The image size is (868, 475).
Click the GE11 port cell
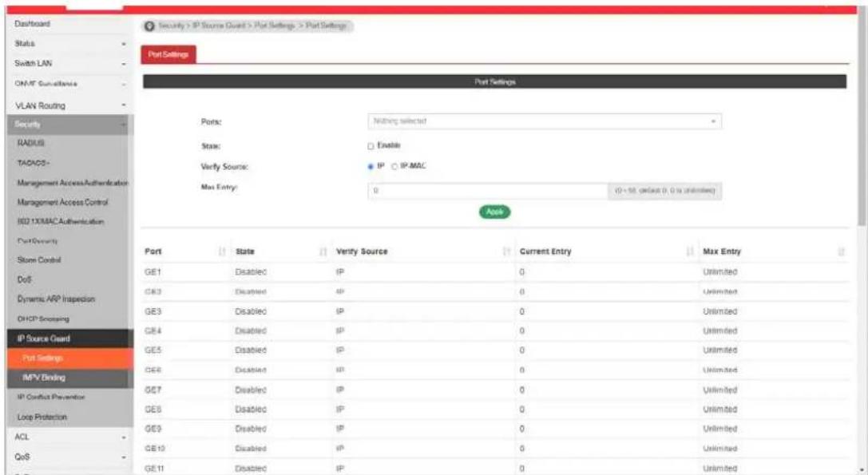[154, 469]
